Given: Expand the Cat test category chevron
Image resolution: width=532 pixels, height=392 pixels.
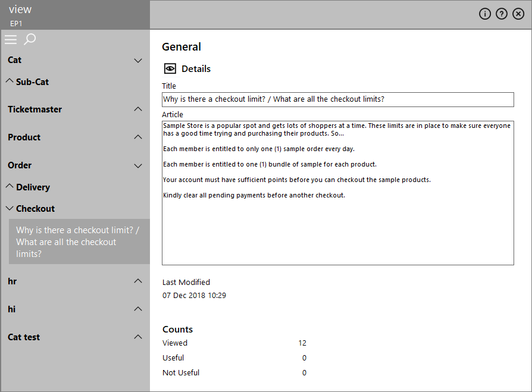Looking at the screenshot, I should point(137,337).
